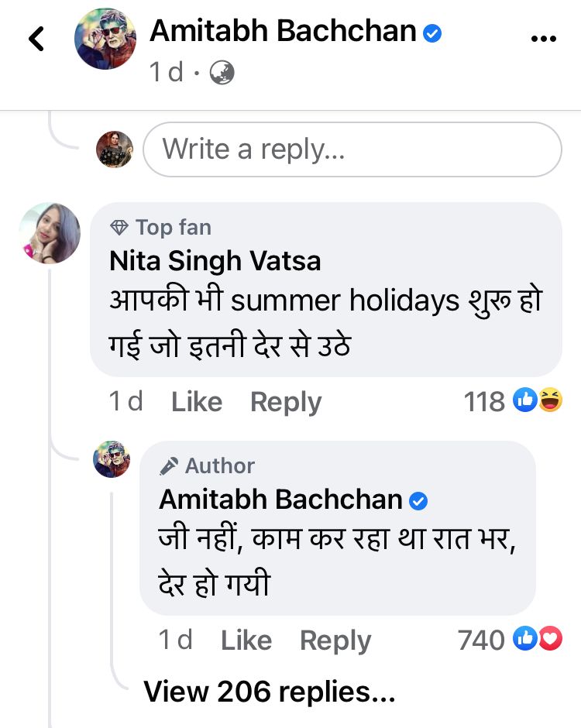Like Nita Singh Vatsa's comment
Screen dimensions: 581x728
point(197,402)
